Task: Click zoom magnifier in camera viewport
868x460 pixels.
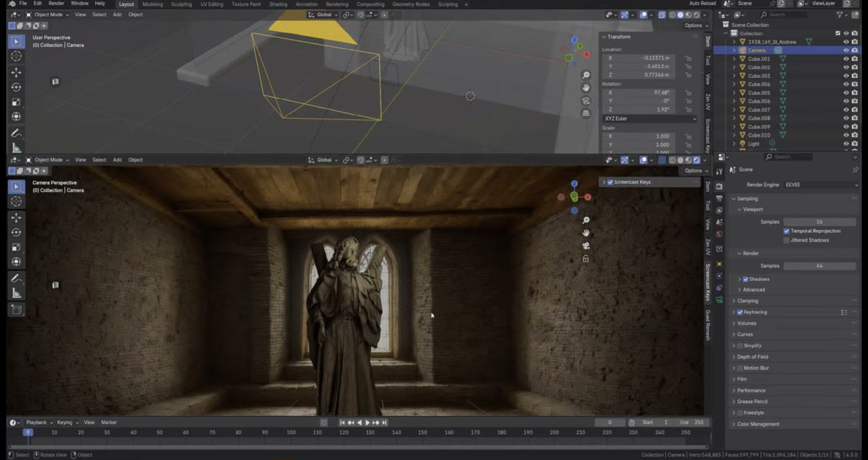Action: [586, 221]
